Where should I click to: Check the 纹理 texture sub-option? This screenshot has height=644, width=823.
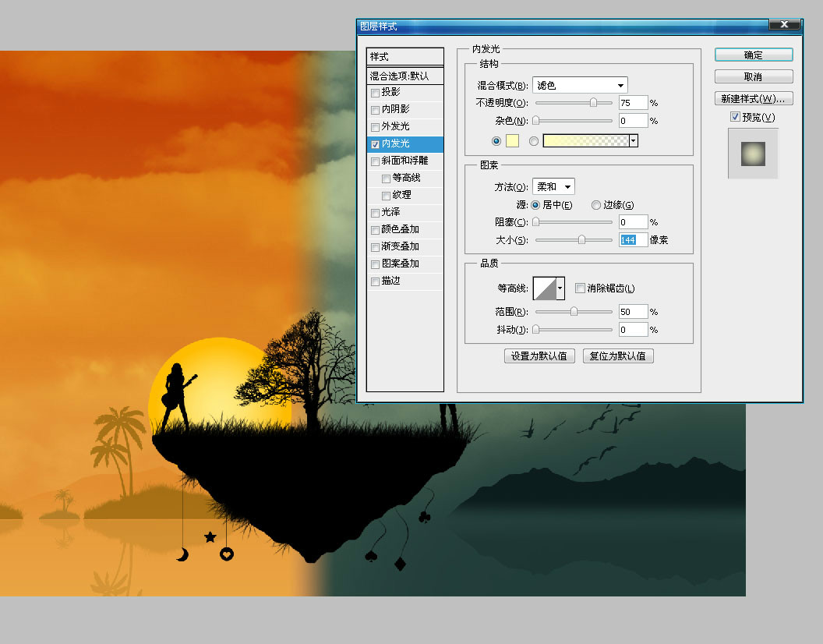pos(386,196)
